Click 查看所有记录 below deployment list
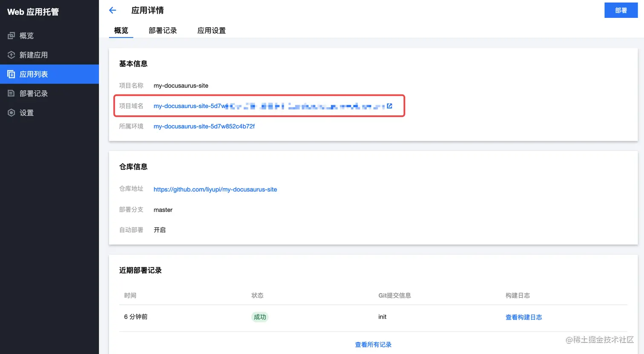 [373, 344]
